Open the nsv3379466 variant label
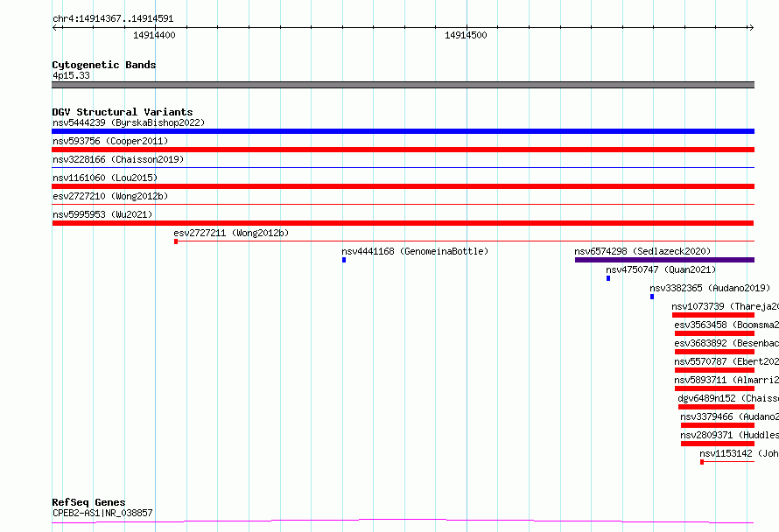This screenshot has width=779, height=532. 729,416
